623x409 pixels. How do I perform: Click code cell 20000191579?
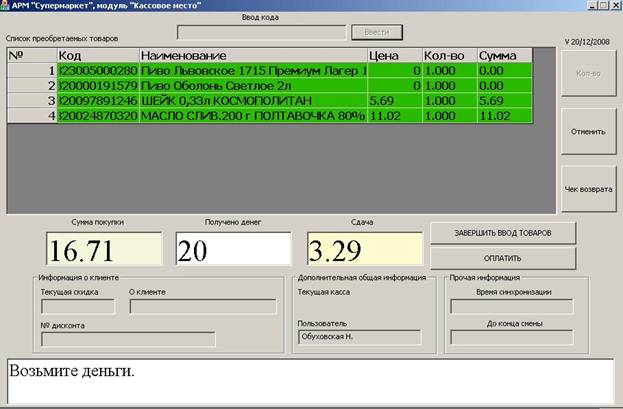click(99, 86)
